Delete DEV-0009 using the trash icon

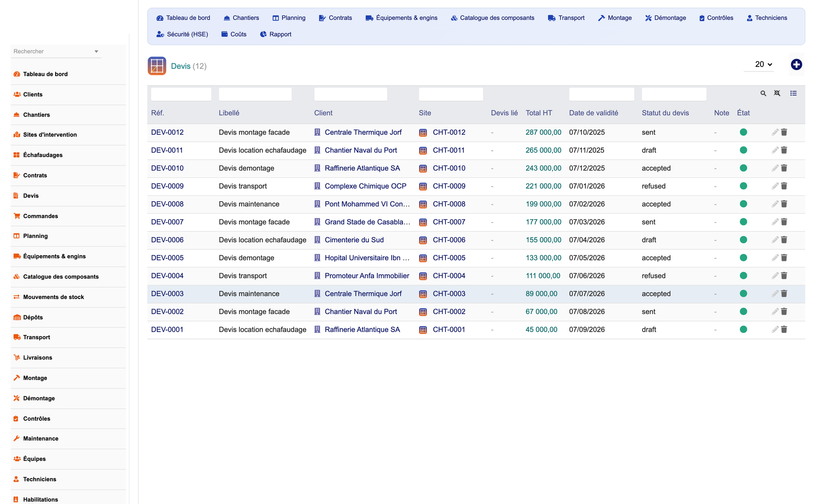click(784, 186)
